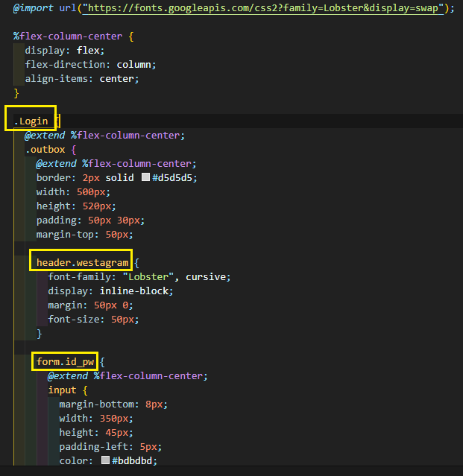Click '.outbox' selector text
463x476 pixels.
point(45,150)
